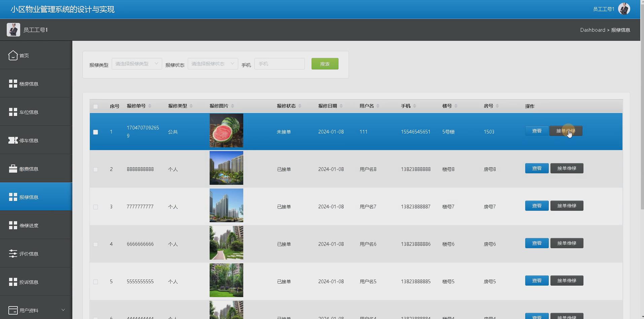Click the home icon next to 首页
This screenshot has width=644, height=319.
13,55
